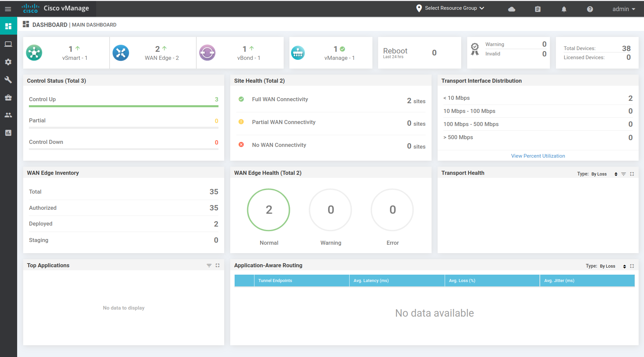Viewport: 644px width, 357px height.
Task: View alarms via the bell icon
Action: coord(564,9)
